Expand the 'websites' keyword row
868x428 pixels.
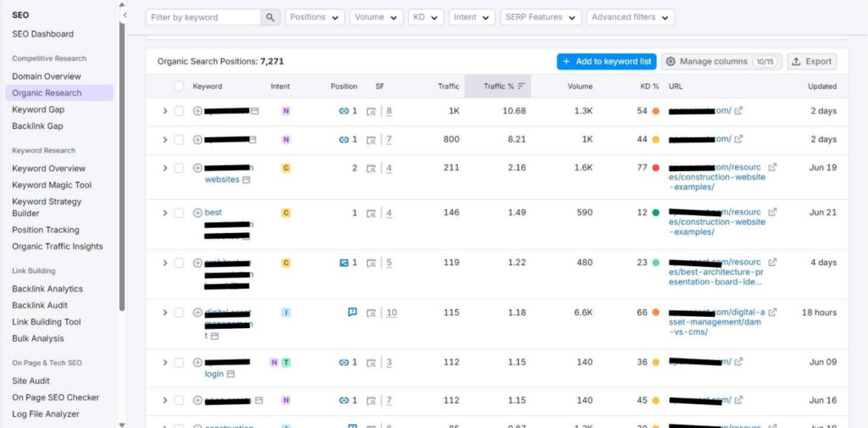(164, 168)
